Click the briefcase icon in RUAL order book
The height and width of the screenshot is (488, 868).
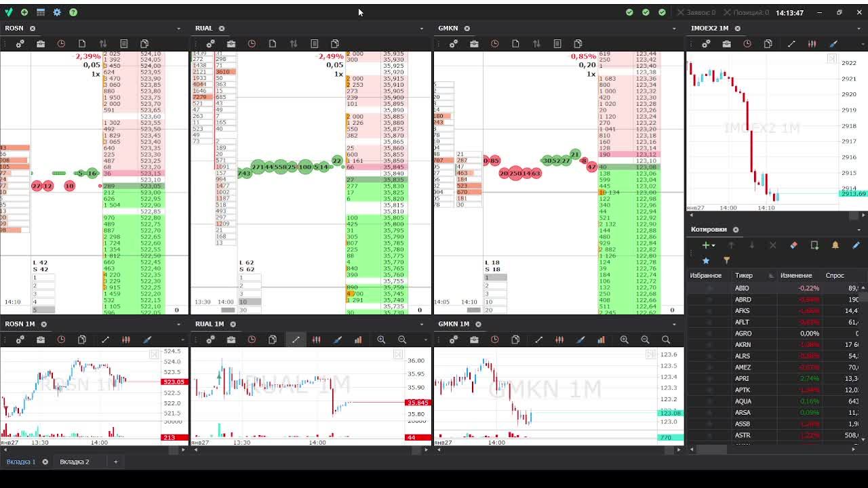[x=231, y=43]
